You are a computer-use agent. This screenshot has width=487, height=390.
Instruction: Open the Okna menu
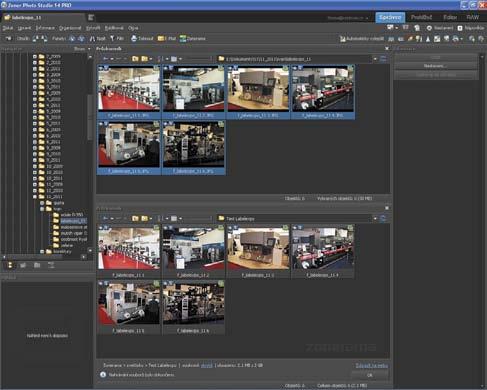click(133, 28)
